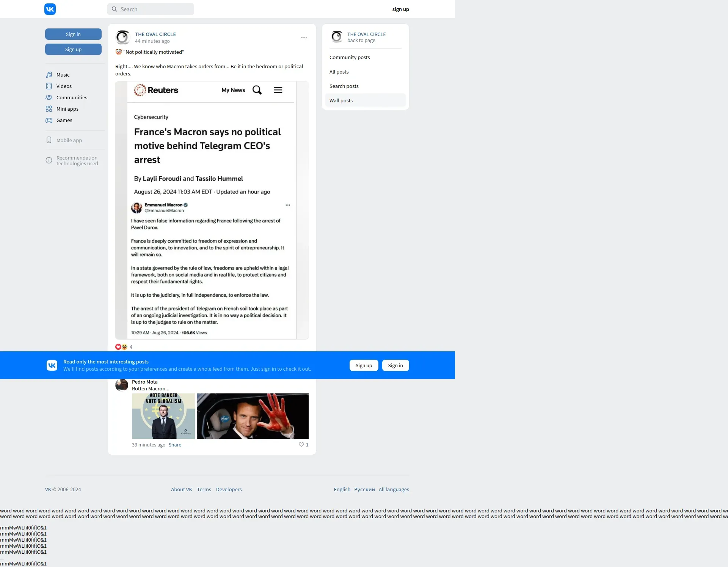Open All languages selector in footer

tap(394, 489)
